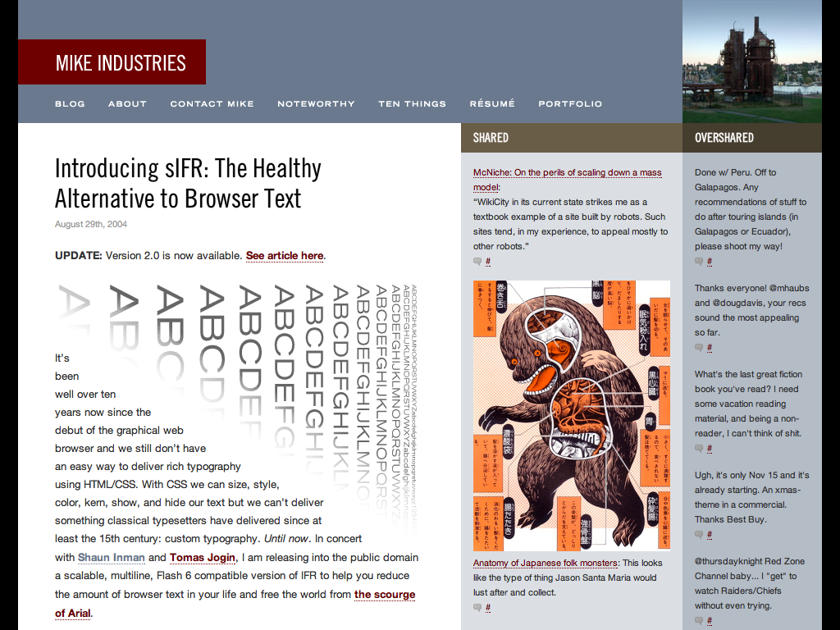Select NOTEWORTHY in the navigation bar

point(316,104)
